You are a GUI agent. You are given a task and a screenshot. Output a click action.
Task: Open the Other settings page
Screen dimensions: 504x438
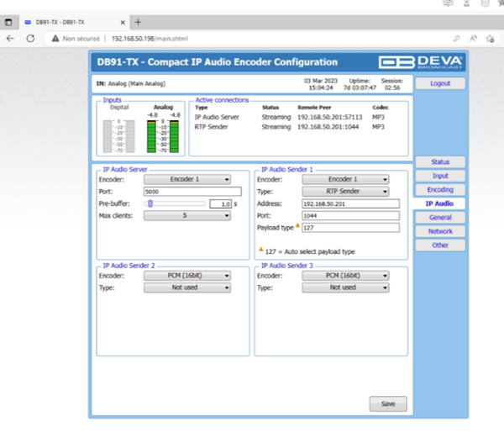click(440, 245)
